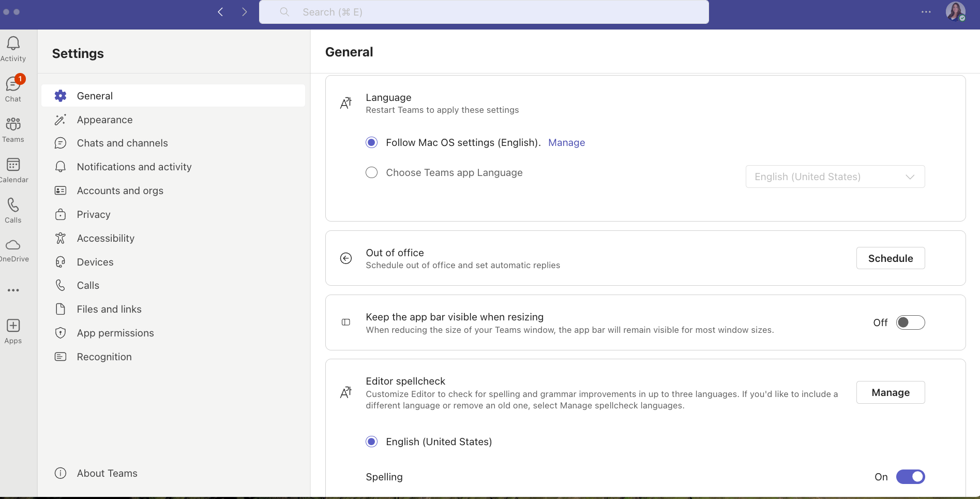Click the Schedule out of office button
Screen dimensions: 980x499
tap(891, 258)
